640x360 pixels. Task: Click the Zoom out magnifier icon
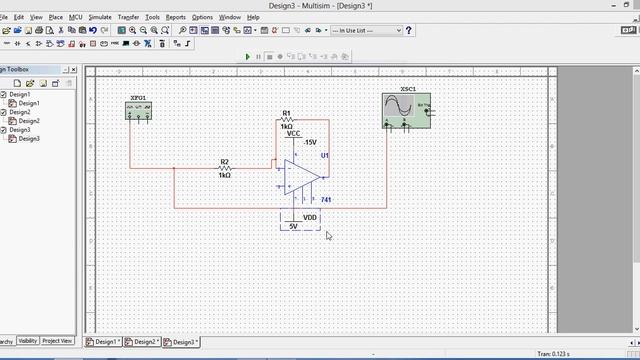point(143,31)
